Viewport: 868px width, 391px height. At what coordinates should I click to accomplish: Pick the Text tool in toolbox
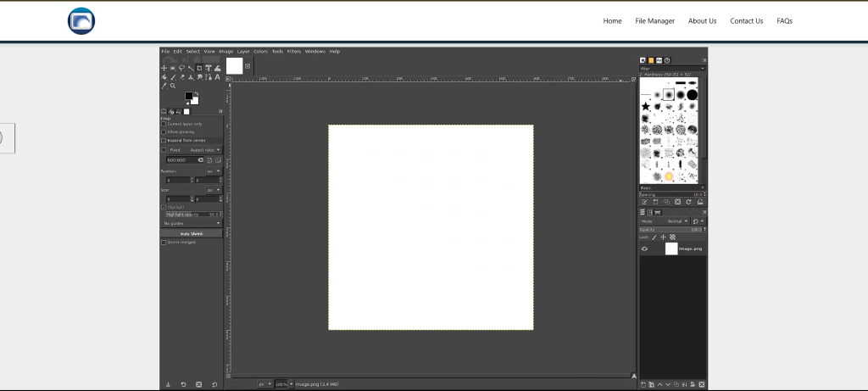[218, 77]
